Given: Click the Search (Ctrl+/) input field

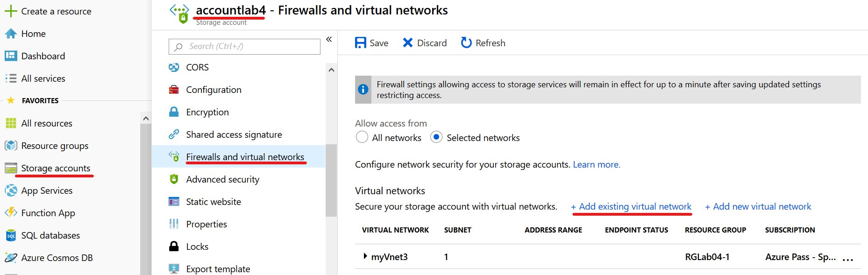Looking at the screenshot, I should point(244,46).
